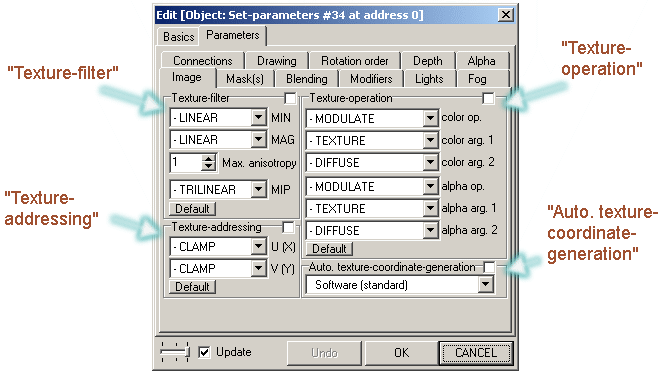The width and height of the screenshot is (666, 375).
Task: Switch to the Basics tab
Action: point(178,37)
